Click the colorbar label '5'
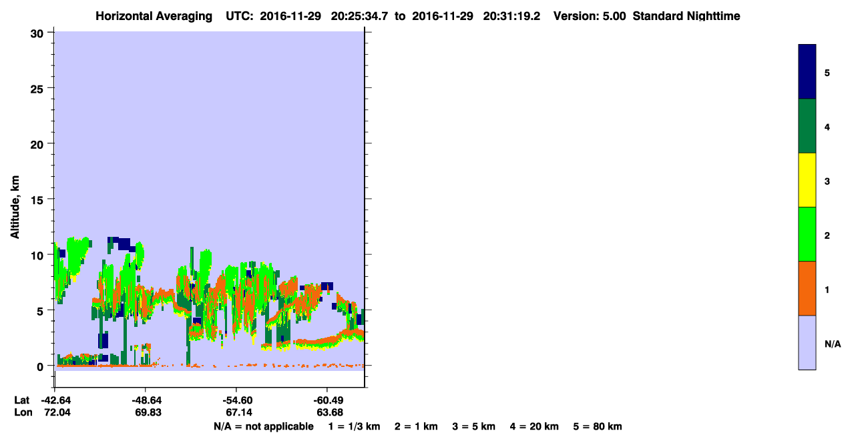The height and width of the screenshot is (445, 868). click(827, 73)
